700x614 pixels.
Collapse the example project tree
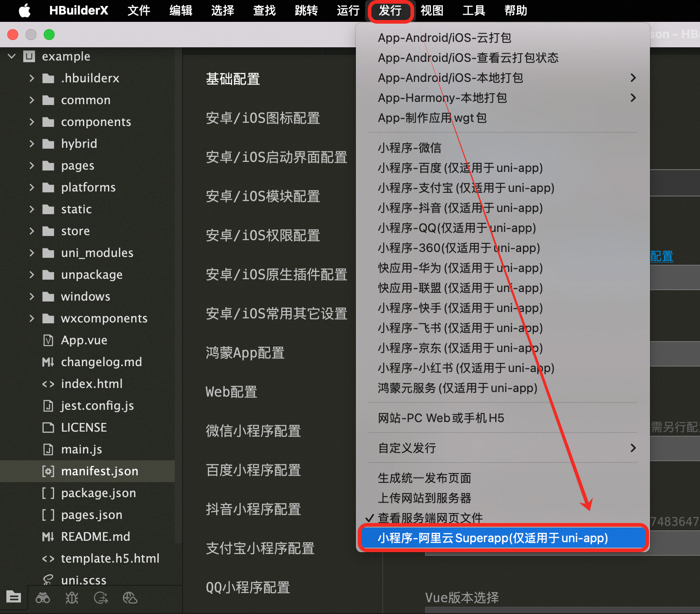pos(12,56)
